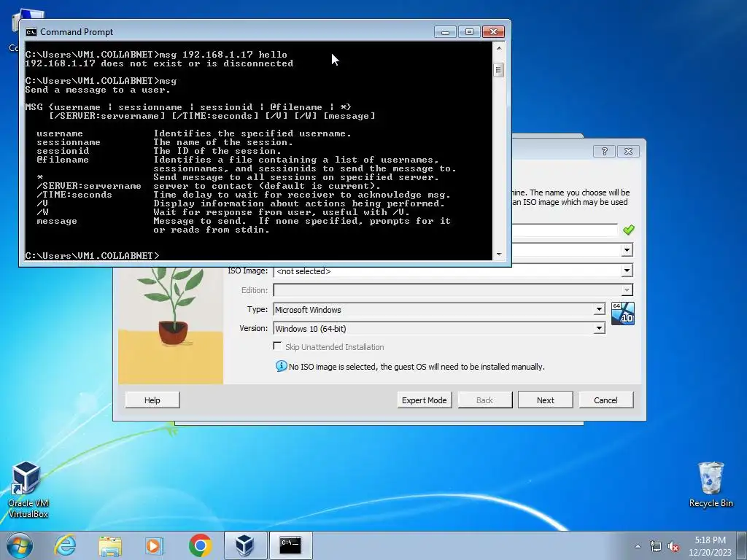The image size is (747, 560).
Task: Click the VM name input field
Action: tap(565, 230)
